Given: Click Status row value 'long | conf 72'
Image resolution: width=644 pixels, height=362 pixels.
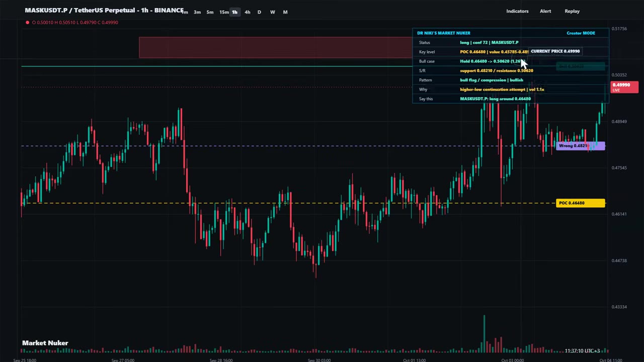Looking at the screenshot, I should 489,43.
